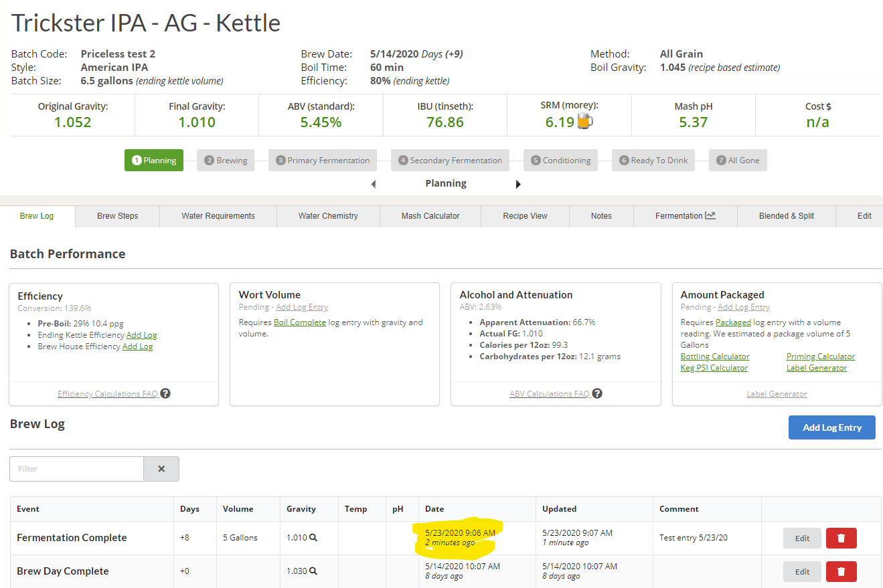Screen dimensions: 883x588
Task: Delete the Fermentation Complete log entry
Action: [x=841, y=538]
